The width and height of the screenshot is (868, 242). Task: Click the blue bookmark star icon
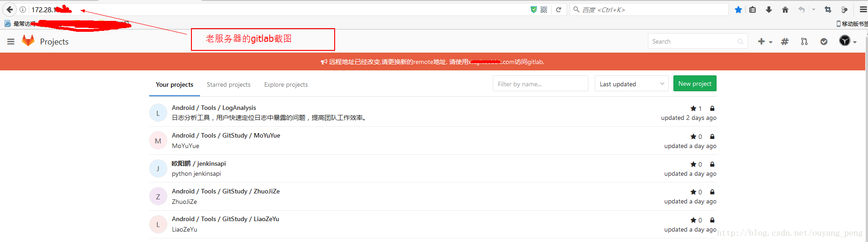pyautogui.click(x=738, y=10)
